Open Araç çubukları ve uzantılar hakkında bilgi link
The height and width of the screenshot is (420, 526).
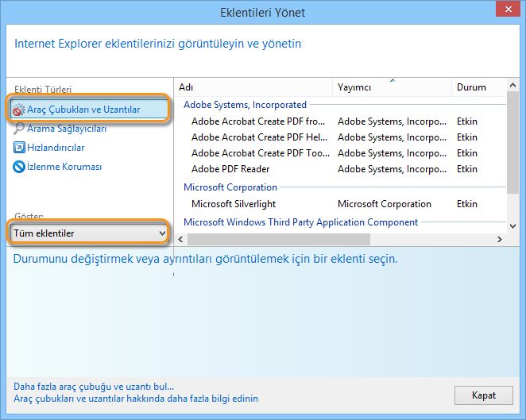(136, 399)
